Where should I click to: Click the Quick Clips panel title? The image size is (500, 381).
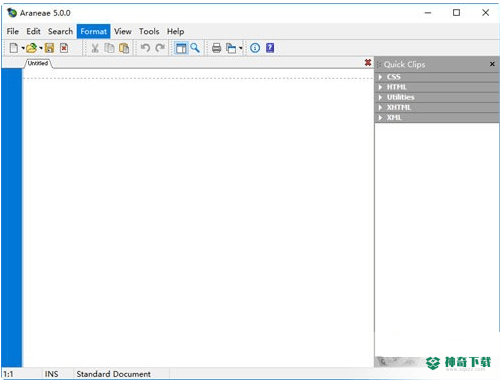tap(404, 64)
